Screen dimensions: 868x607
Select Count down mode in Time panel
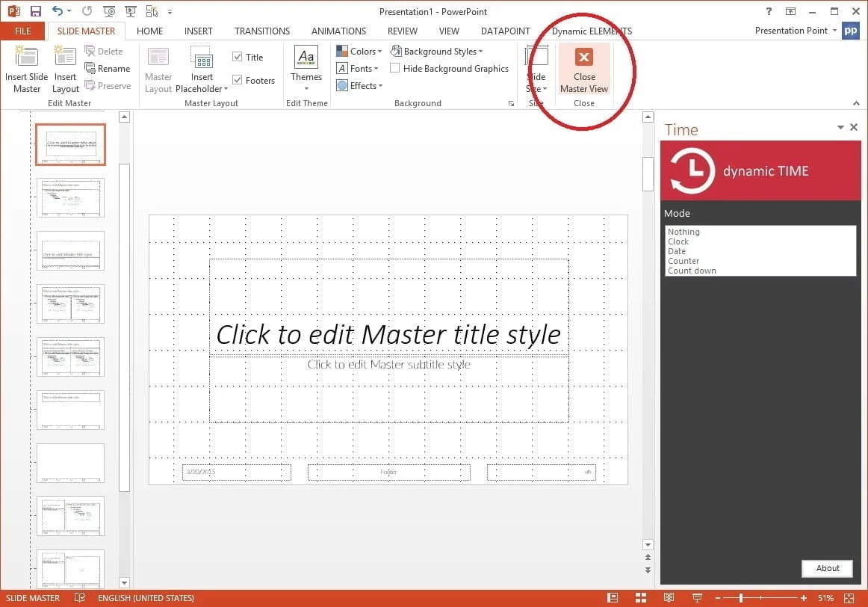692,271
